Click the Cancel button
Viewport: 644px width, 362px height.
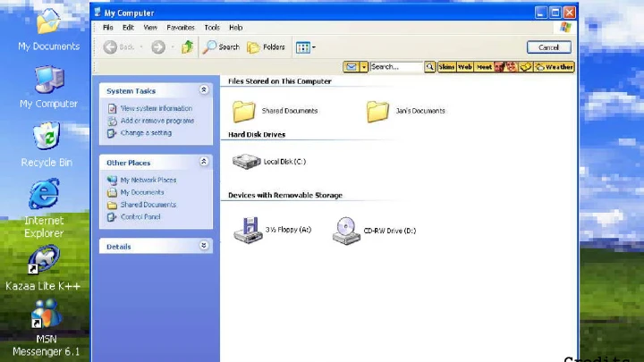pos(548,47)
